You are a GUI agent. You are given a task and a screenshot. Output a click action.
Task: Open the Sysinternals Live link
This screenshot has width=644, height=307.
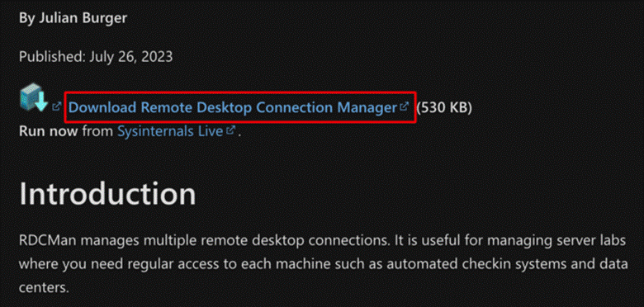[x=171, y=131]
